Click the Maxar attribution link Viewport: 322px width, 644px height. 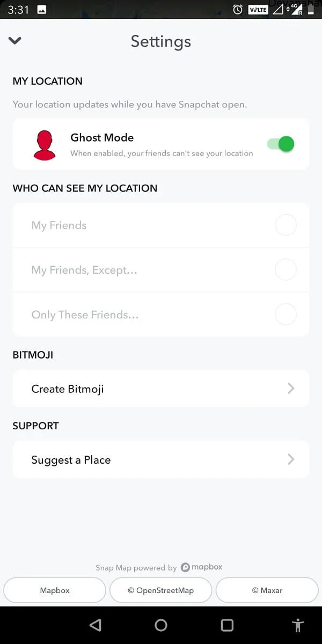(x=267, y=590)
